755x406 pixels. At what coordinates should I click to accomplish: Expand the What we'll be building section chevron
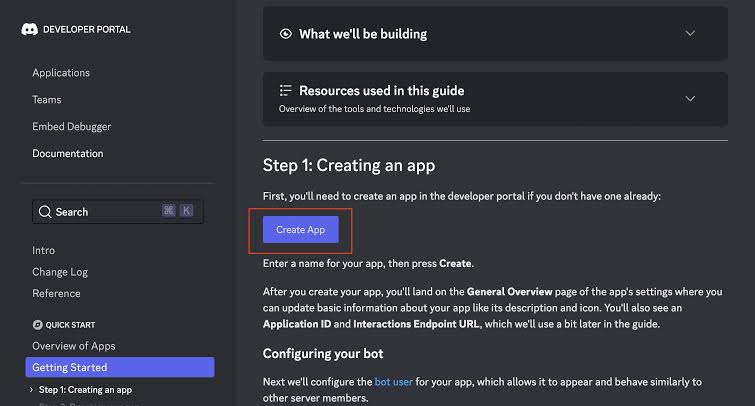690,33
